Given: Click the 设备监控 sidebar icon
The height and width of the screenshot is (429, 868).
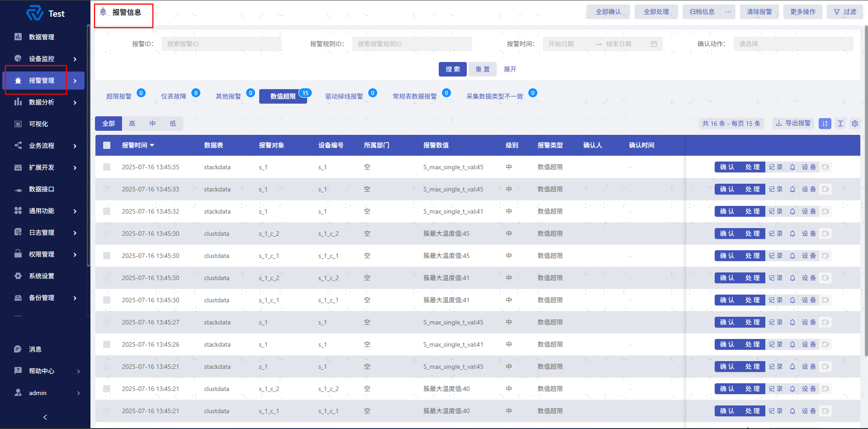Looking at the screenshot, I should pyautogui.click(x=18, y=59).
